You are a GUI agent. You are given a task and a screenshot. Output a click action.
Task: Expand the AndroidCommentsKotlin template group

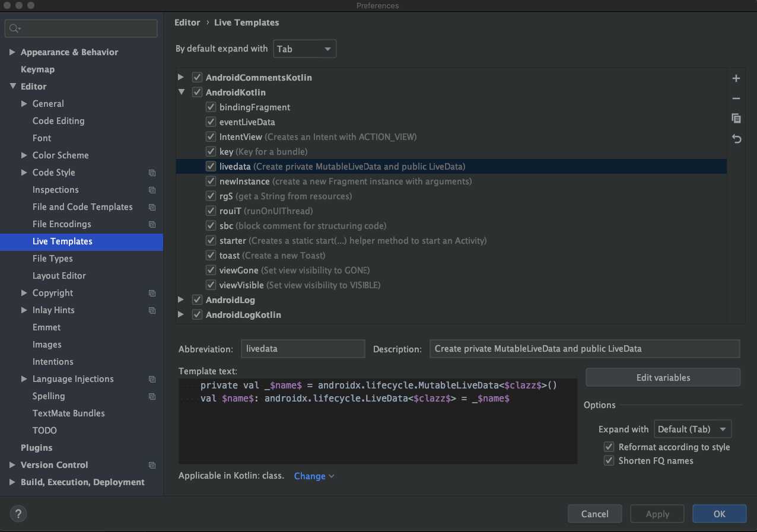click(x=181, y=78)
